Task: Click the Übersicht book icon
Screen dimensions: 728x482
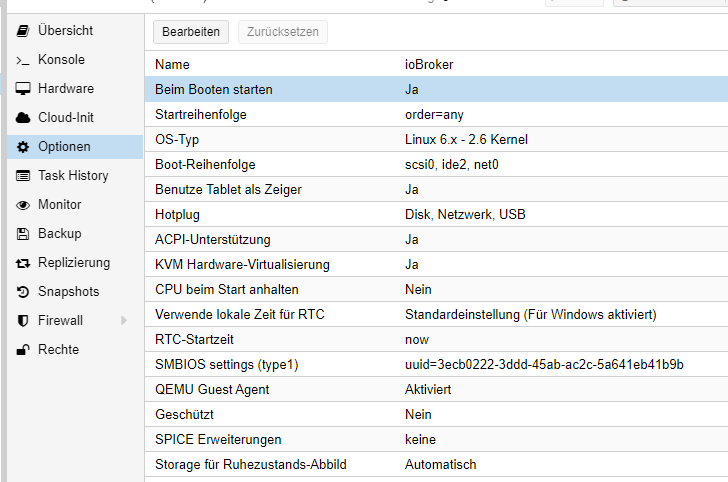Action: coord(23,31)
